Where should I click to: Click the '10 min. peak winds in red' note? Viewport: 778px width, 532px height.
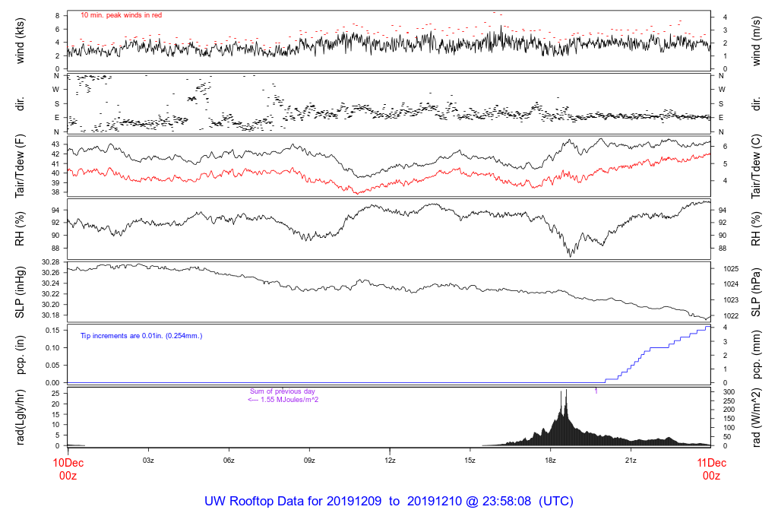(121, 15)
